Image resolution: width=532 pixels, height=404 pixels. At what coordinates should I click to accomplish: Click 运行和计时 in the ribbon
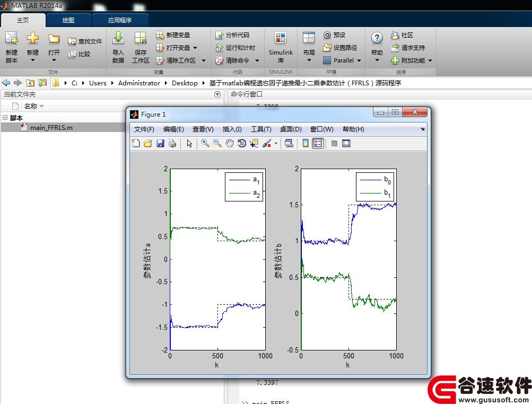pos(235,48)
